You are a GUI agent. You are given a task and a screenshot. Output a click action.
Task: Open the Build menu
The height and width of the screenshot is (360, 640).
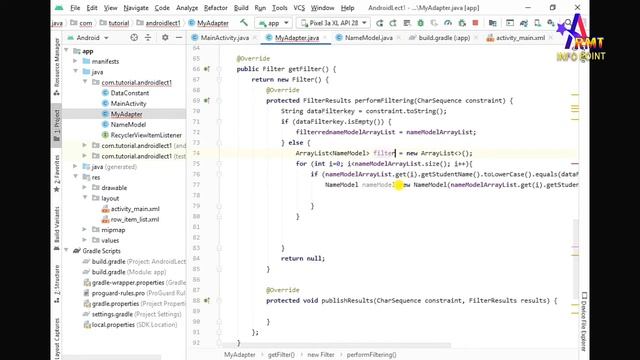coord(241,8)
